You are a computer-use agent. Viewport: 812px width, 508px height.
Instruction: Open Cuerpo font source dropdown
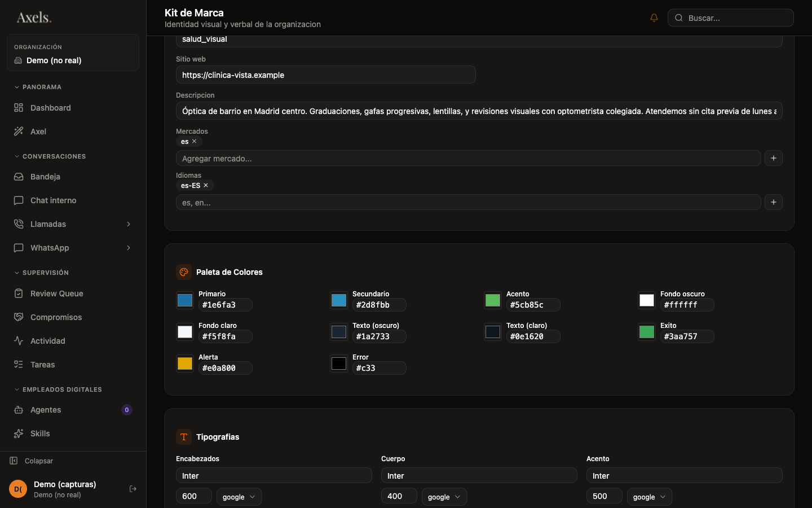[444, 497]
